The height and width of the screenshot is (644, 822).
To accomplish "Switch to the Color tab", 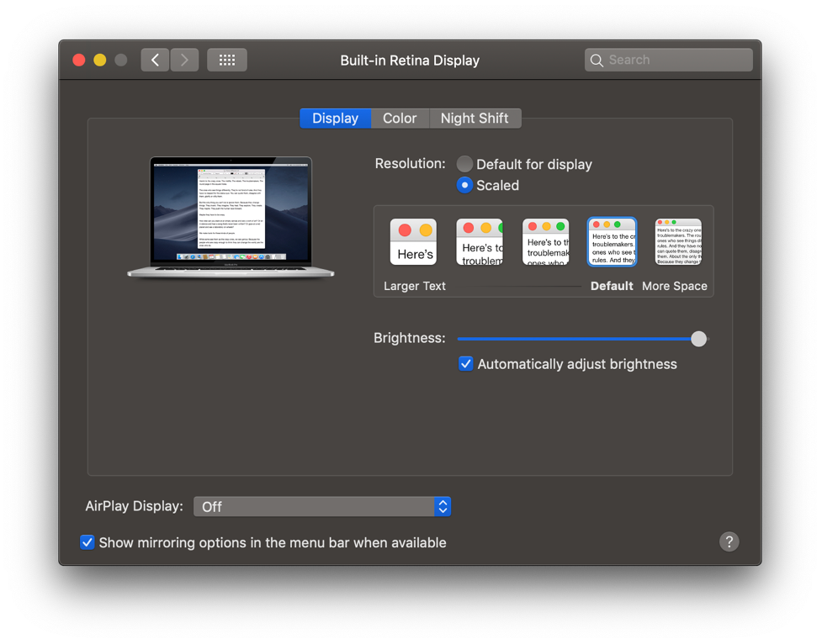I will pos(400,119).
